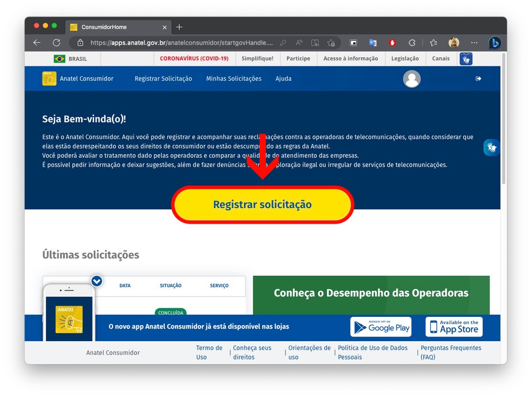Click the translate extension icon

coord(373,43)
